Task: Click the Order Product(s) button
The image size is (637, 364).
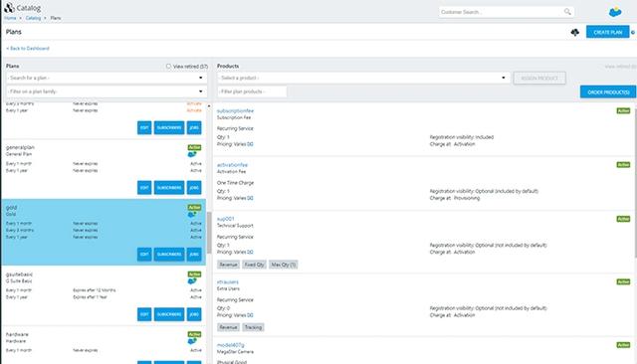Action: pos(608,92)
